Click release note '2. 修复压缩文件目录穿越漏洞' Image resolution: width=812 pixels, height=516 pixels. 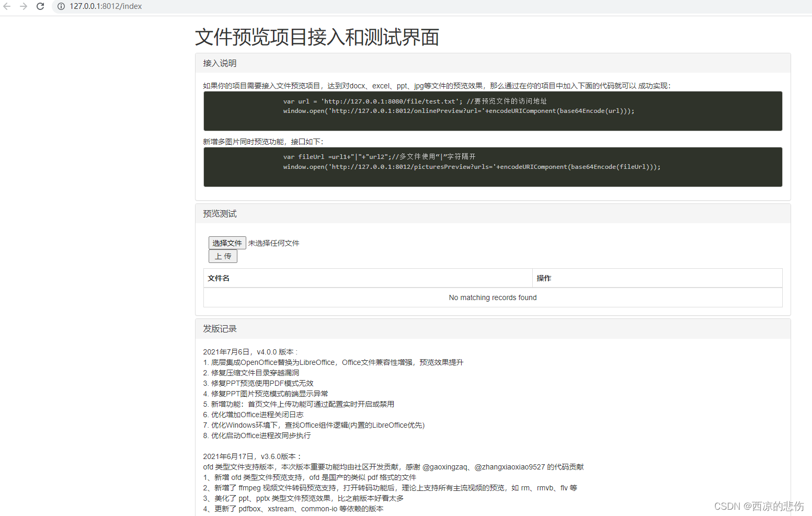coord(251,373)
